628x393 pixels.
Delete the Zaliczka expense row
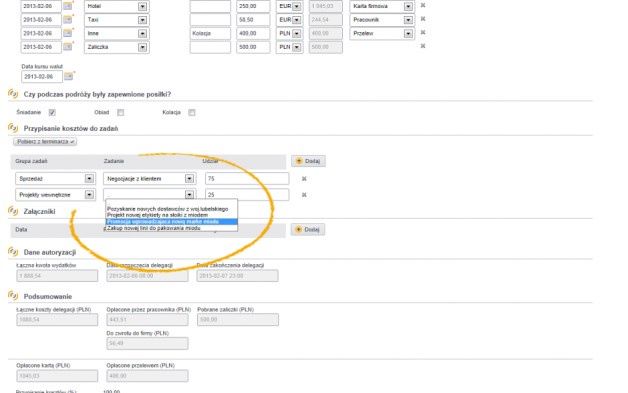423,46
